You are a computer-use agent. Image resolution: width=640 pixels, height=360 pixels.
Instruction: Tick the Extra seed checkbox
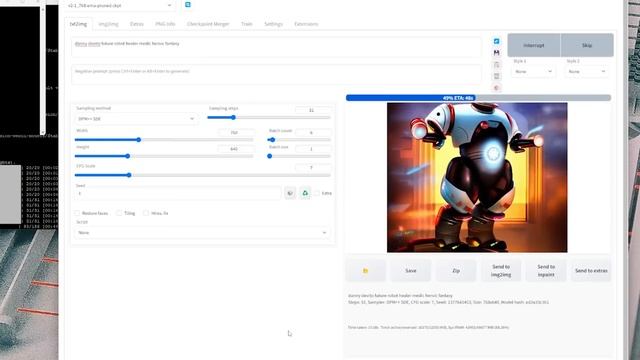point(317,193)
